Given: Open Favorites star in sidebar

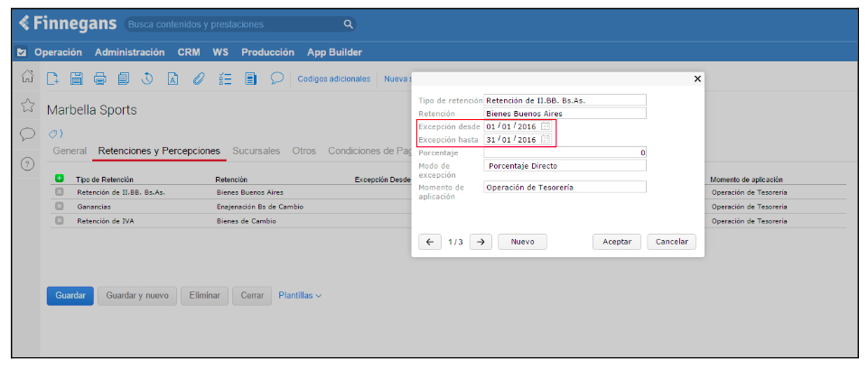Looking at the screenshot, I should (27, 106).
